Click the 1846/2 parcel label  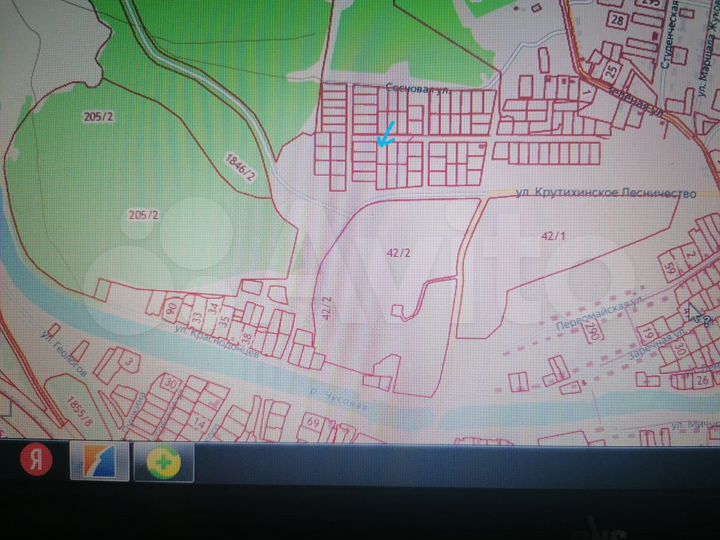(x=240, y=167)
